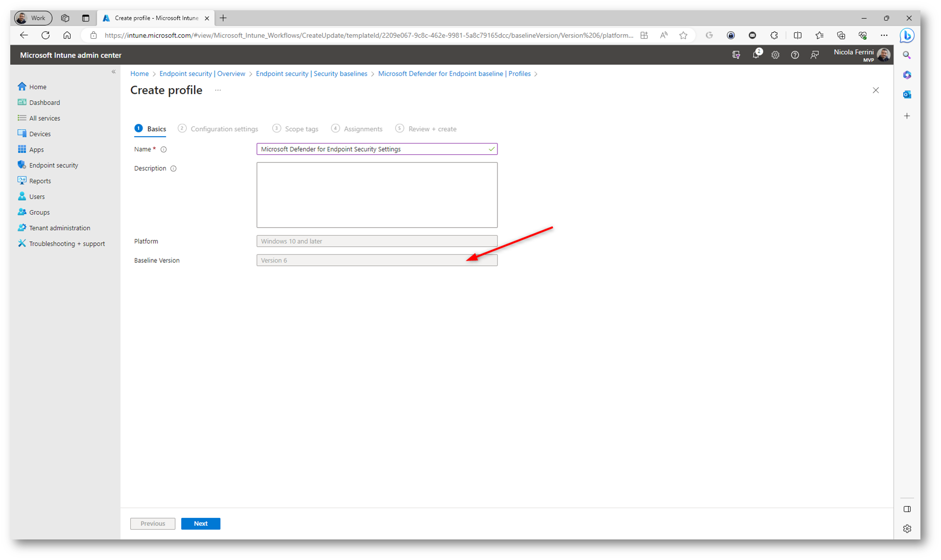The image size is (941, 560).
Task: Select the Configuration settings step tab
Action: pyautogui.click(x=218, y=129)
